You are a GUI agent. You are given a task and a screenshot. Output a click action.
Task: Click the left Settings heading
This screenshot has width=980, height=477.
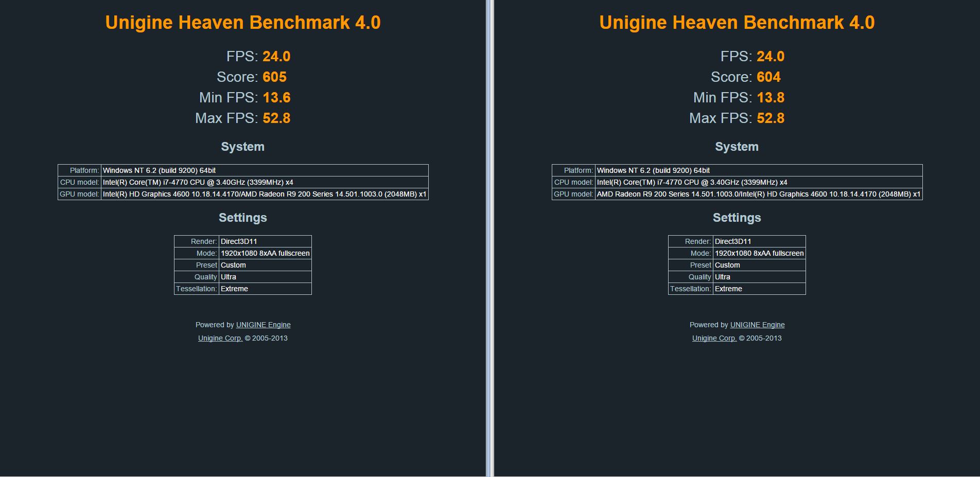click(x=243, y=218)
